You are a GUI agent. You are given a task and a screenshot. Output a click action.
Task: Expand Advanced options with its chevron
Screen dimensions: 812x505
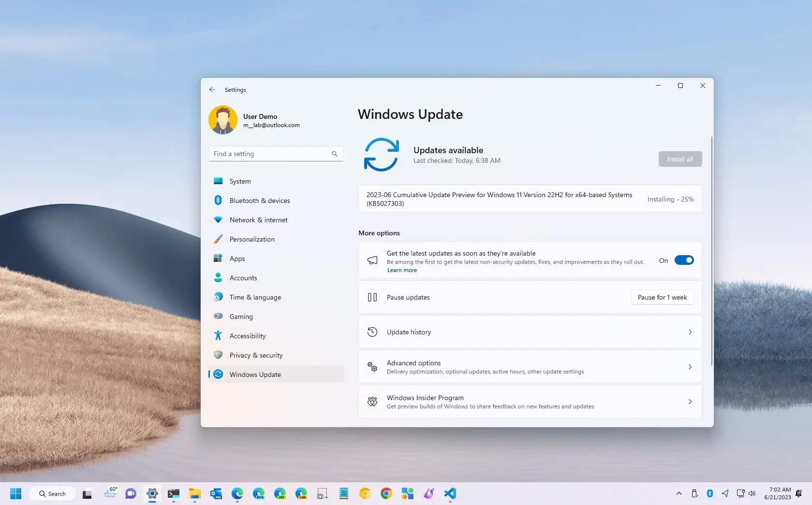click(690, 367)
